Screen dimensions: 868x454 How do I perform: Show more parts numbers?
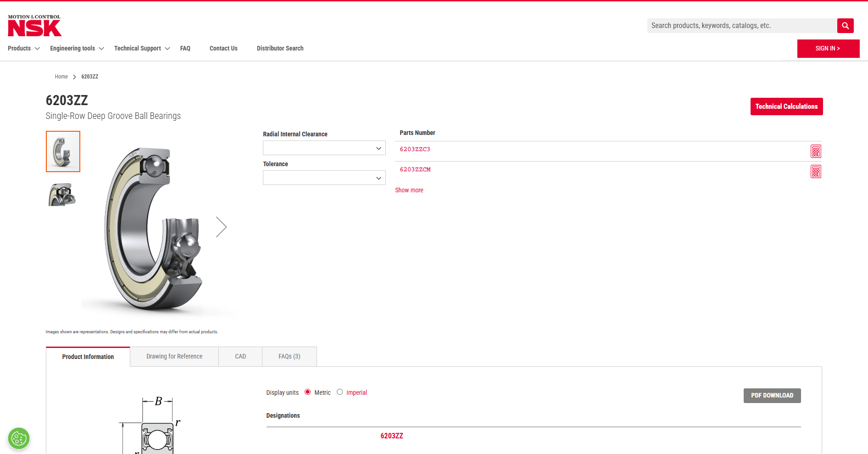(409, 190)
